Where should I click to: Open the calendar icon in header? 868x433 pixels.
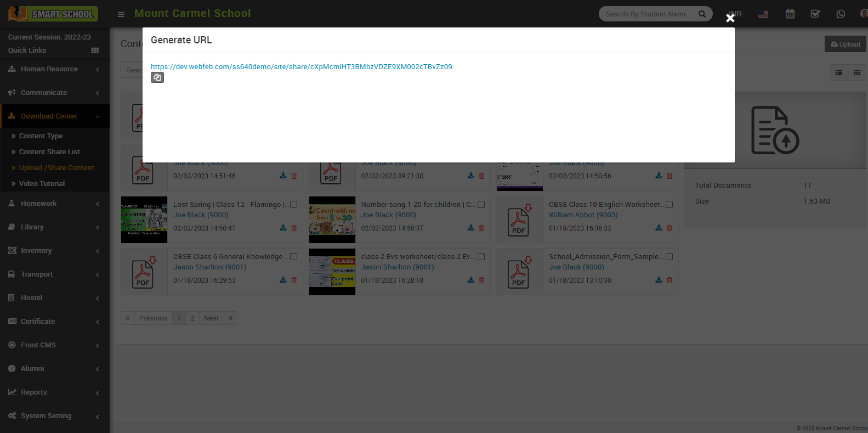tap(790, 14)
